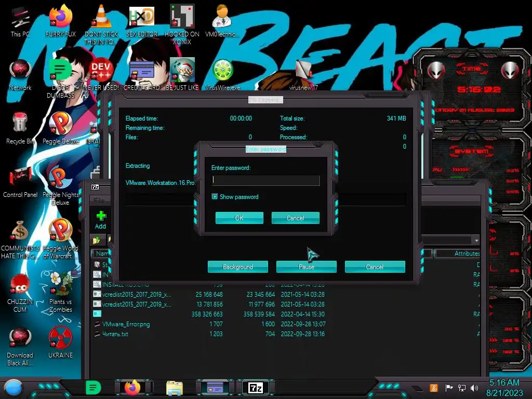This screenshot has height=399, width=532.
Task: Select the unnamed file row sized 358 326 663
Action: coord(285,314)
